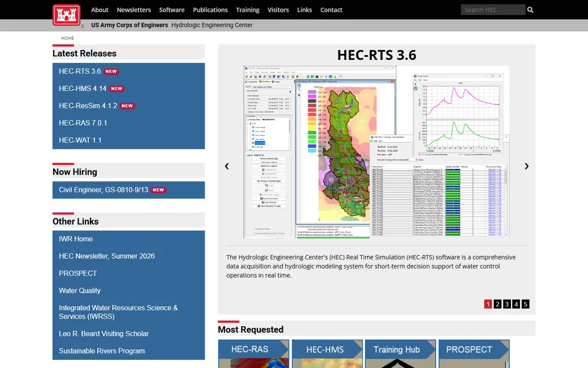
Task: Click the HEC-RTS 3.6 screenshot image
Action: (x=376, y=152)
